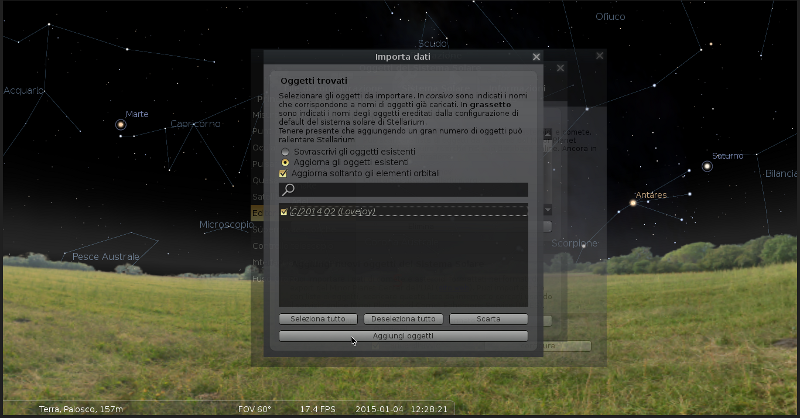This screenshot has width=800, height=418.
Task: Close the Solar System objects window behind
Action: (561, 68)
